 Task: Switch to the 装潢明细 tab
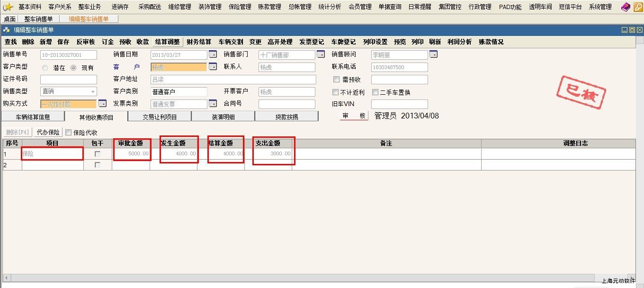tap(223, 117)
